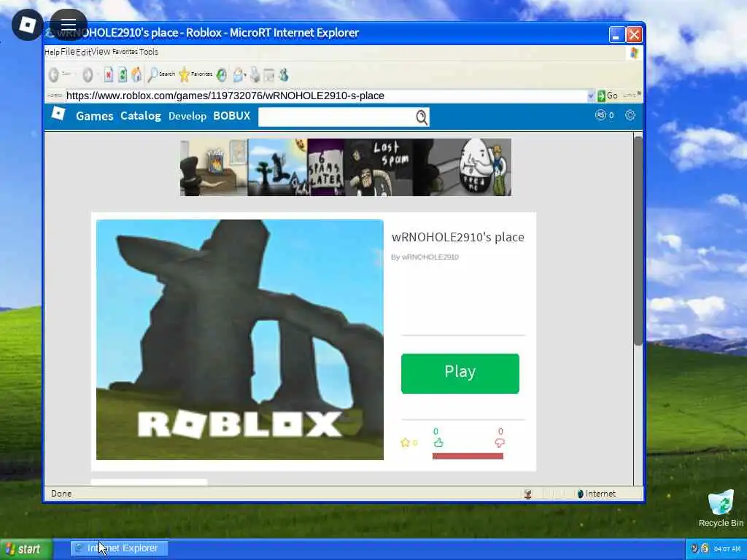The width and height of the screenshot is (747, 560).
Task: Expand the address bar dropdown arrow
Action: (x=591, y=96)
